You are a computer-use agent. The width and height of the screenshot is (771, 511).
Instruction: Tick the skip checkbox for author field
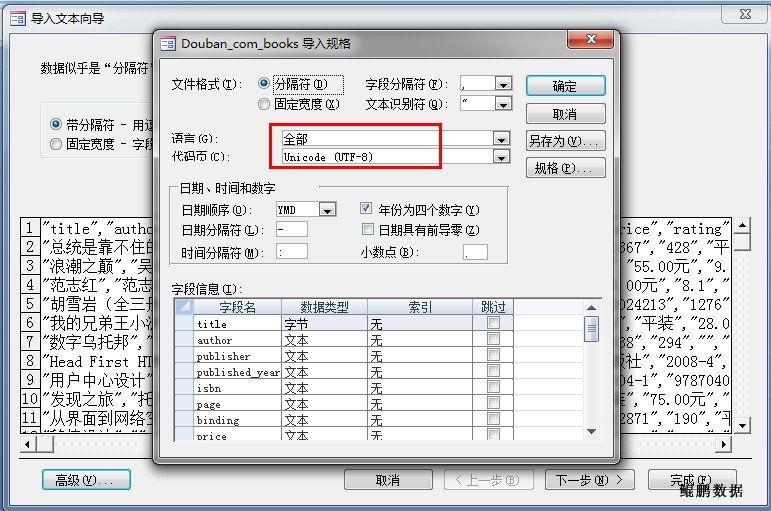[x=493, y=339]
